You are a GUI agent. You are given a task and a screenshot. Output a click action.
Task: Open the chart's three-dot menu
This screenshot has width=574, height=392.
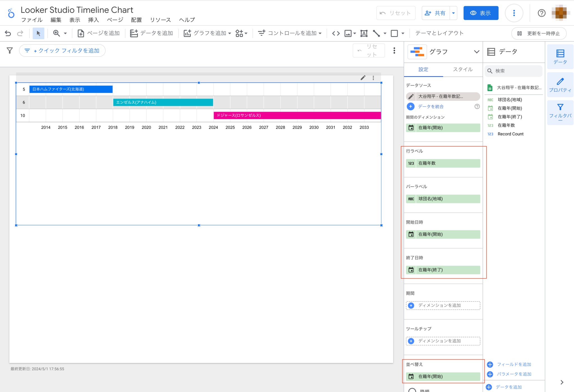click(x=373, y=78)
